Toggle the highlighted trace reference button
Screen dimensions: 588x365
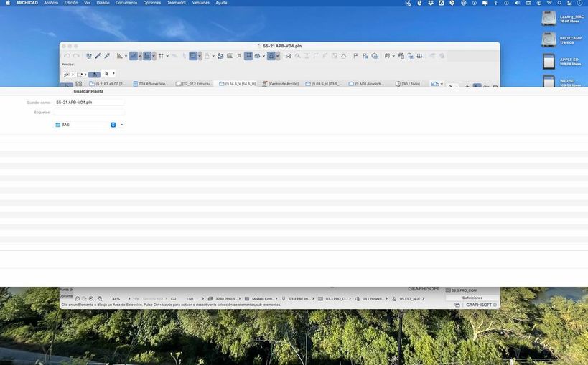coord(147,56)
